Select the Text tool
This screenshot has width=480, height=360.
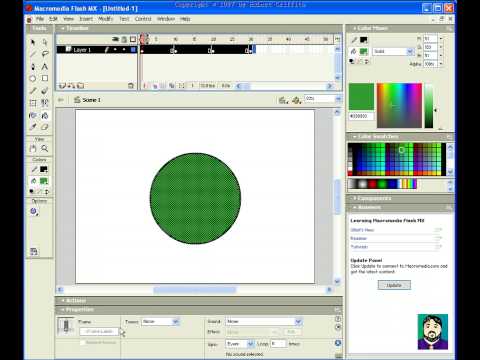pyautogui.click(x=45, y=66)
